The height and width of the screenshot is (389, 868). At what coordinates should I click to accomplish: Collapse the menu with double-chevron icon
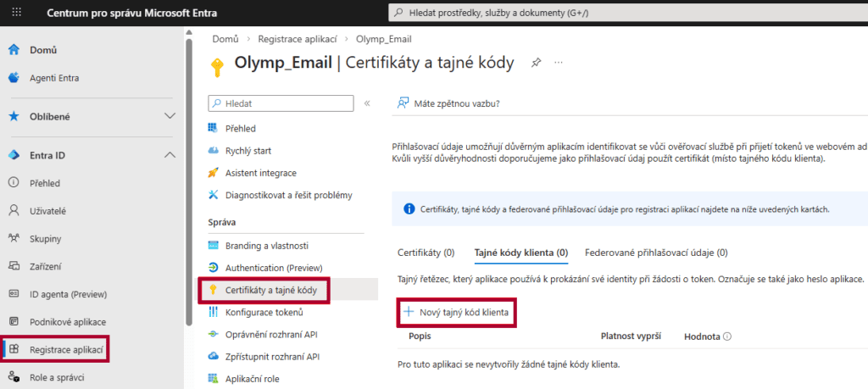point(367,103)
